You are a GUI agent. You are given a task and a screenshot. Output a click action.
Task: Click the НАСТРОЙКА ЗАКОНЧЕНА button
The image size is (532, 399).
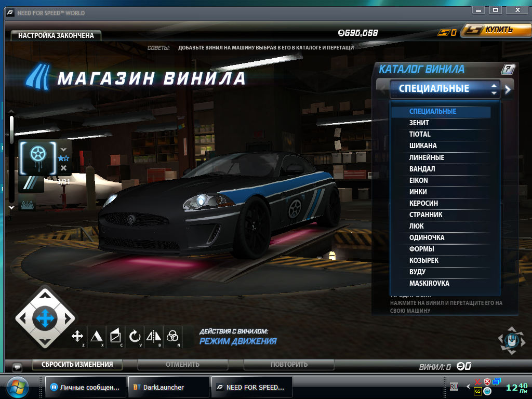56,36
